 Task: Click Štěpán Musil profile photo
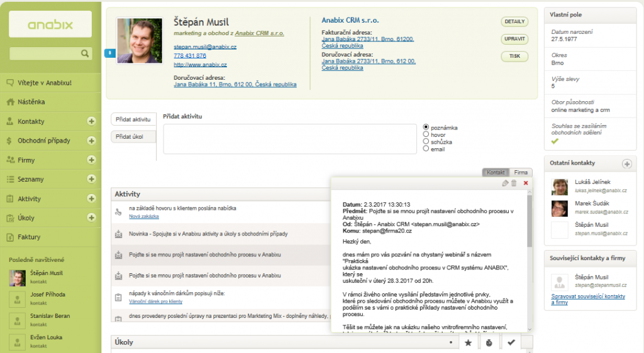coord(139,41)
